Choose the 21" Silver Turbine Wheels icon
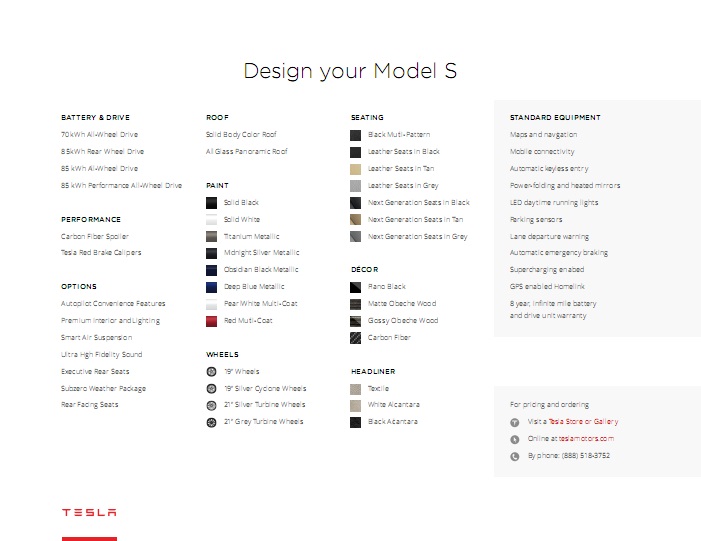Image resolution: width=701 pixels, height=541 pixels. 211,405
